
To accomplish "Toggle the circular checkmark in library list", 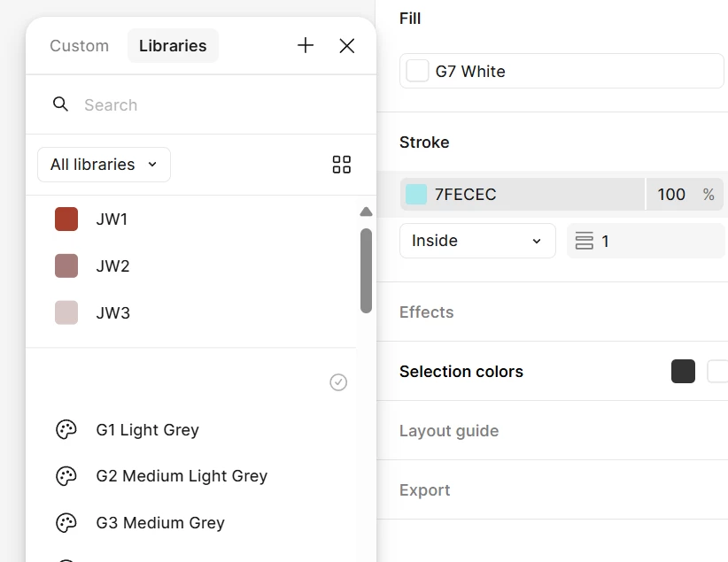I will click(x=338, y=382).
